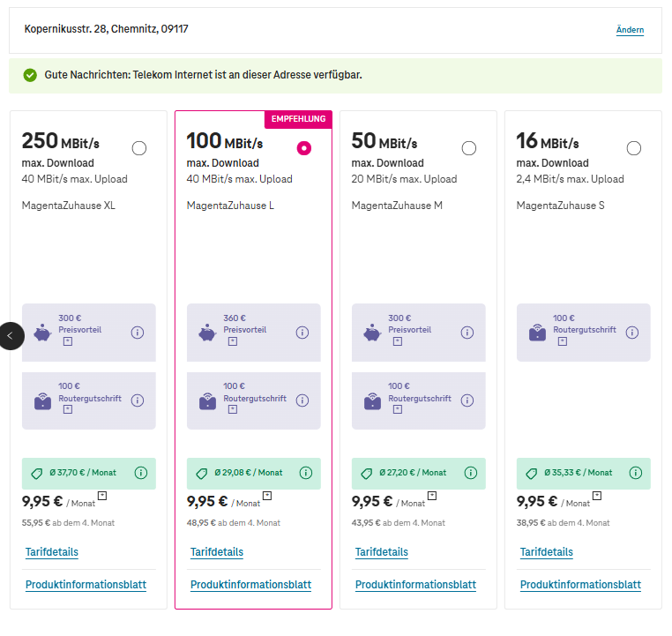
Task: Open Tarifdetails for MagentaZuhause M
Action: [x=382, y=552]
